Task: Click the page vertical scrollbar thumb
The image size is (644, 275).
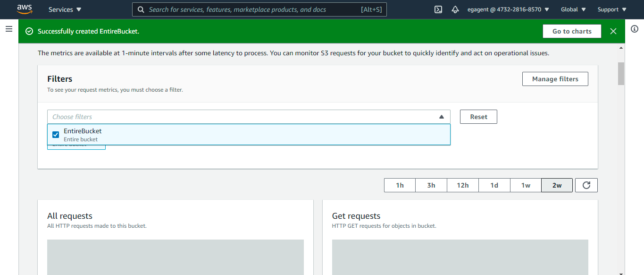Action: coord(621,74)
